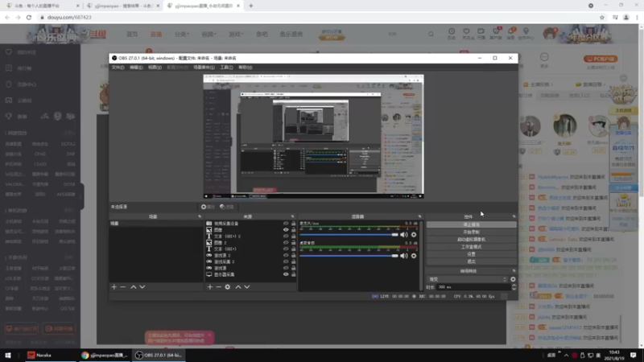Open transition properties gear next to 渐变

tap(513, 279)
